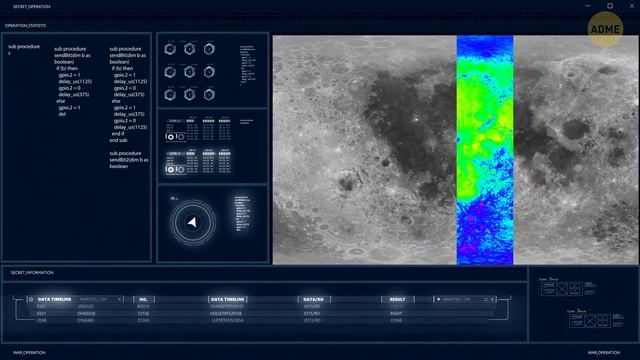Click the truncated 'del' code line

[62, 114]
